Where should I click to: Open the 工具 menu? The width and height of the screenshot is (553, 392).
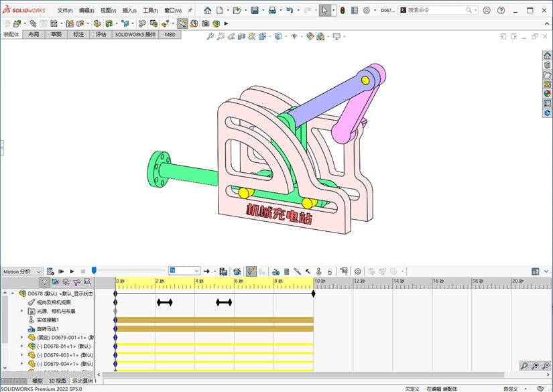pyautogui.click(x=151, y=11)
